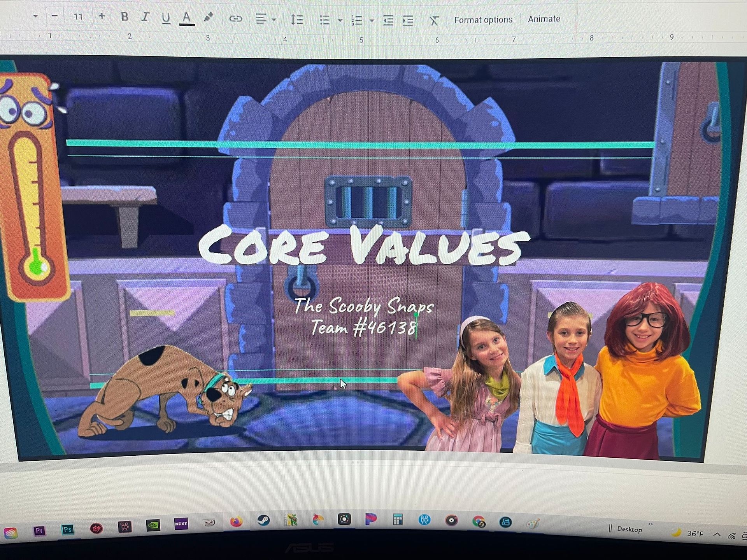Screen dimensions: 747x560
Task: Open Firefox from the taskbar
Action: coord(236,521)
